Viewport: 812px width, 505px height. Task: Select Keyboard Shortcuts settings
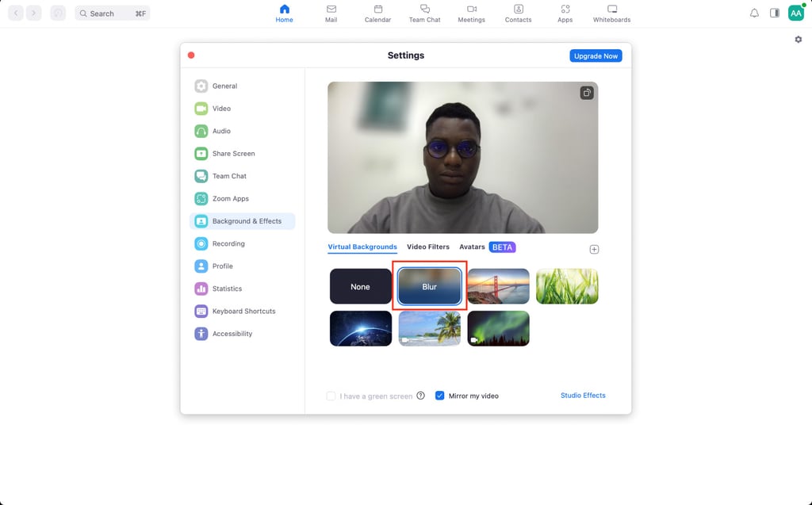tap(243, 312)
